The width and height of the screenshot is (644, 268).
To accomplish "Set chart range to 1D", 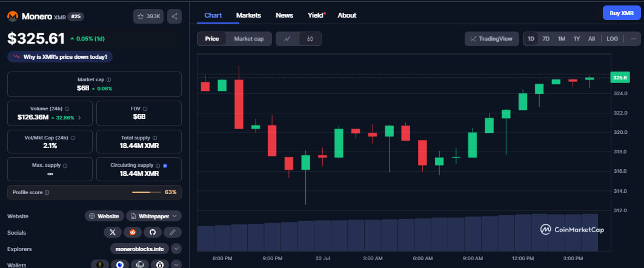I will click(531, 39).
